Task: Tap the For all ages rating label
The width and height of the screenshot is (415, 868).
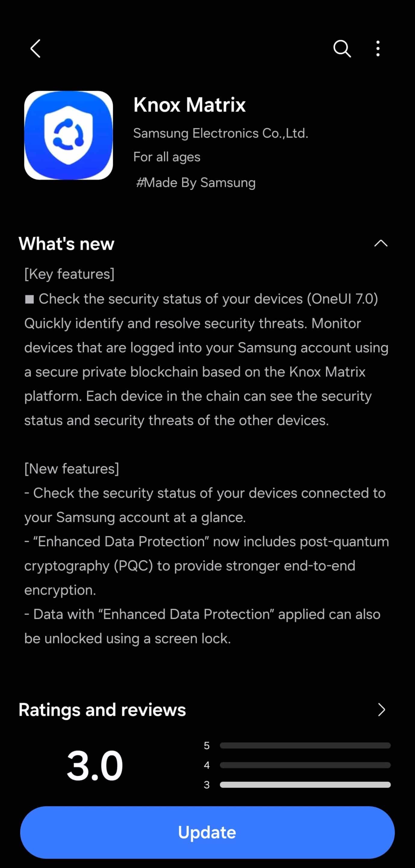Action: point(167,157)
